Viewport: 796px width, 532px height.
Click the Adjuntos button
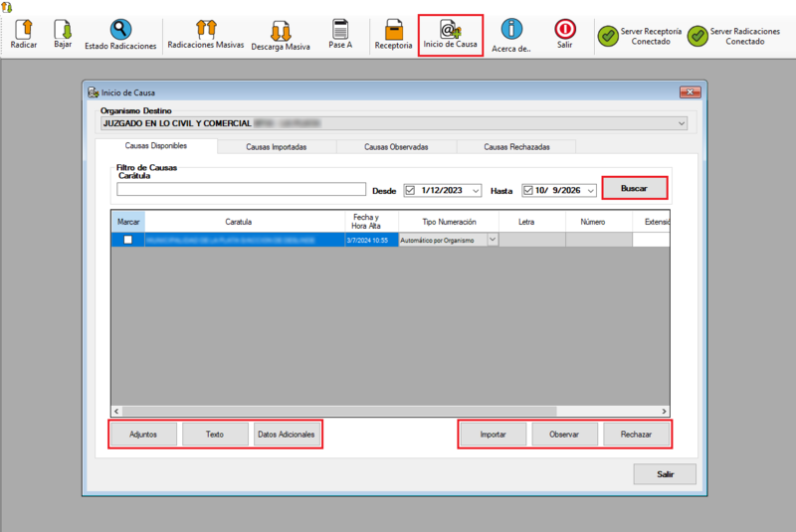[143, 435]
